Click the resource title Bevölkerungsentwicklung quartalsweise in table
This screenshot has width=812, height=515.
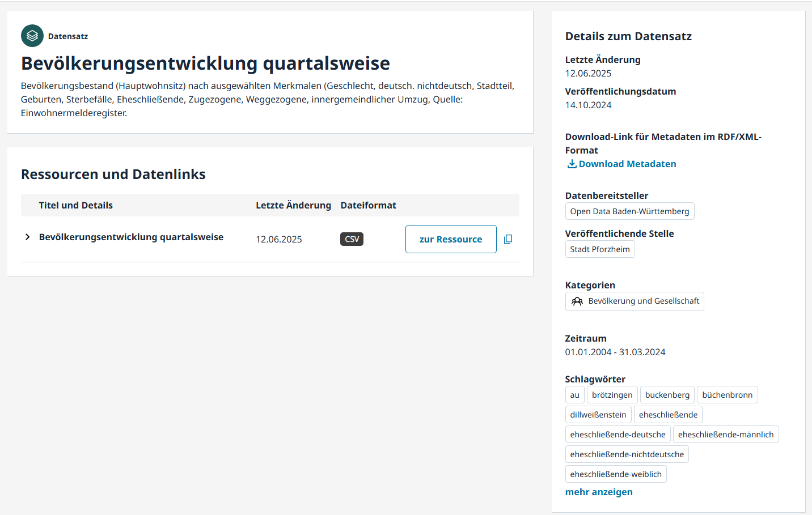pos(131,237)
